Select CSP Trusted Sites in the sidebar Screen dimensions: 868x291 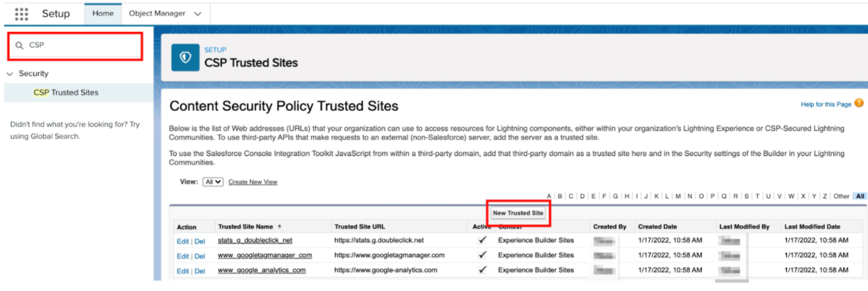point(66,92)
